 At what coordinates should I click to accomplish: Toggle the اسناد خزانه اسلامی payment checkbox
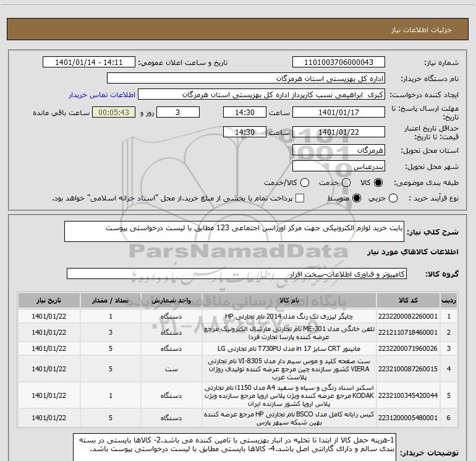coord(300,198)
